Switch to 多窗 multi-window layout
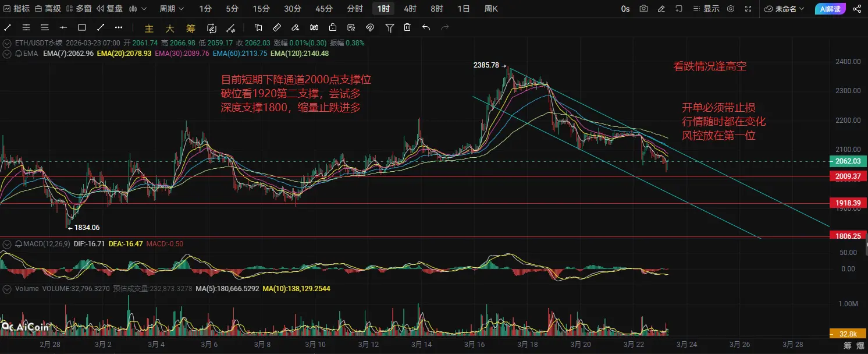Screen dimensions: 868x354 point(79,9)
